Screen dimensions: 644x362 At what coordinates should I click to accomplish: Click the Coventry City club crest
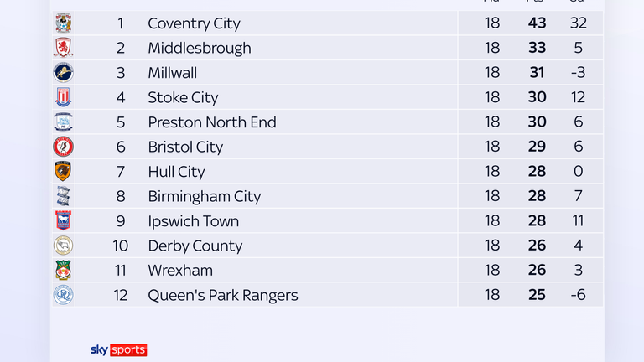coord(63,23)
